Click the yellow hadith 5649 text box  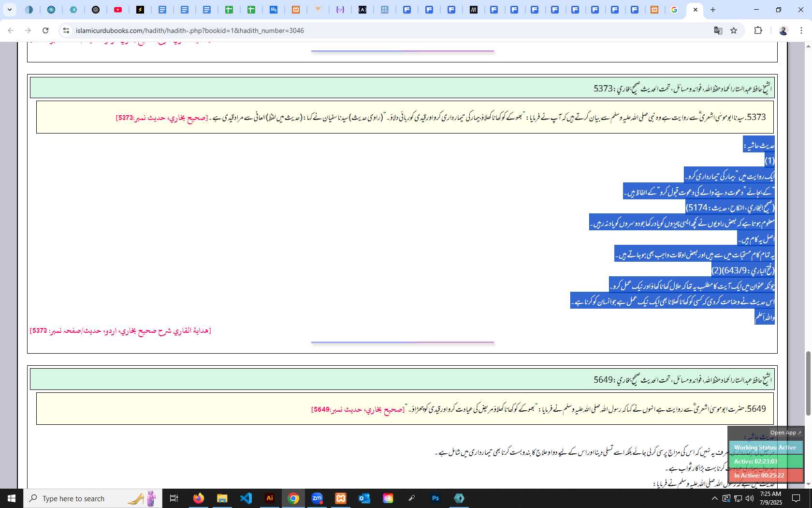point(405,409)
